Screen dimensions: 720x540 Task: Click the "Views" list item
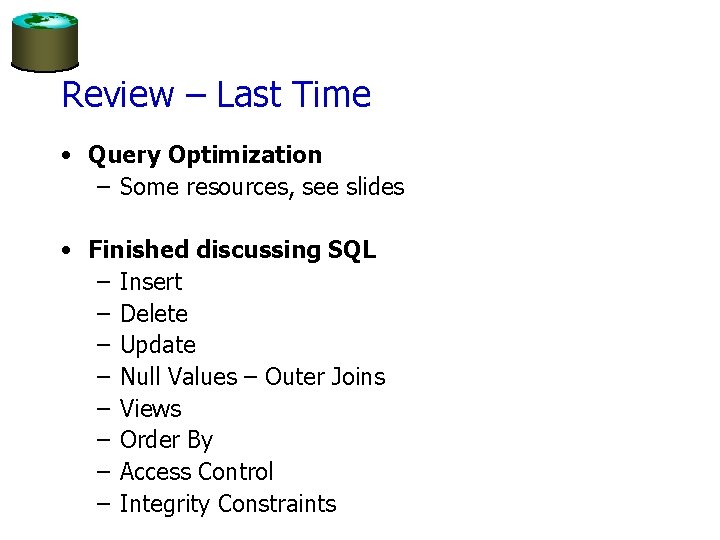tap(151, 409)
